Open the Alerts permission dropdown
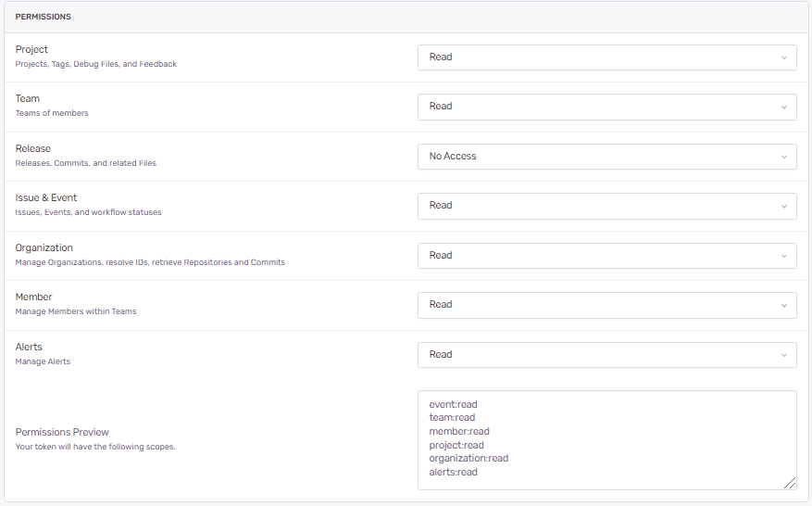 [x=607, y=355]
